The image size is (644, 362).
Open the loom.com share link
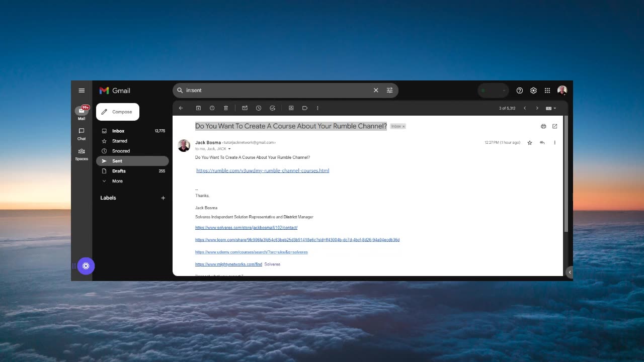point(297,240)
